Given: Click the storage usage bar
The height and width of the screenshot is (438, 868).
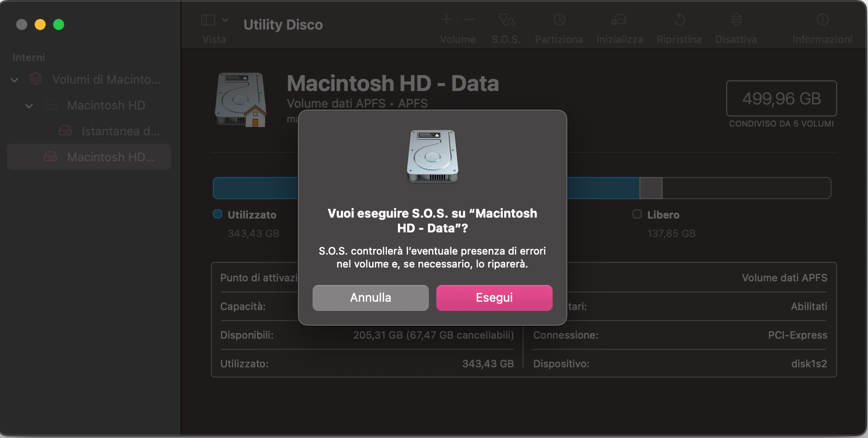Looking at the screenshot, I should pyautogui.click(x=739, y=188).
